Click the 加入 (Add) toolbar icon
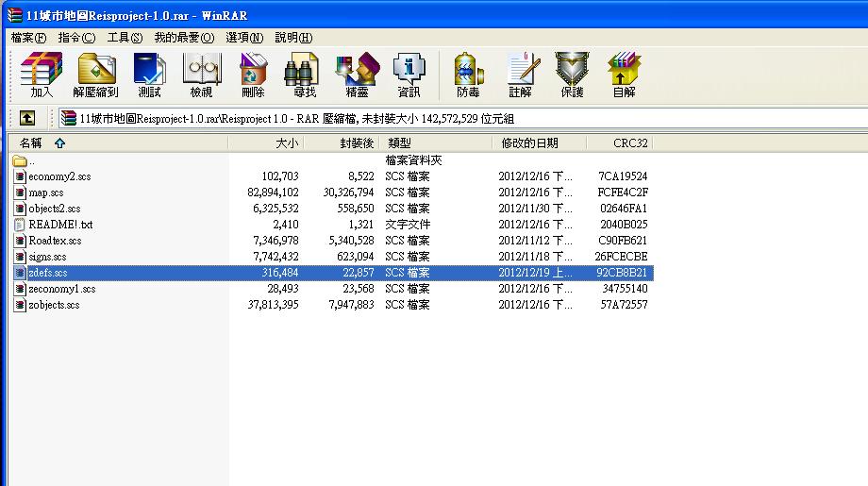Image resolution: width=868 pixels, height=486 pixels. coord(42,75)
